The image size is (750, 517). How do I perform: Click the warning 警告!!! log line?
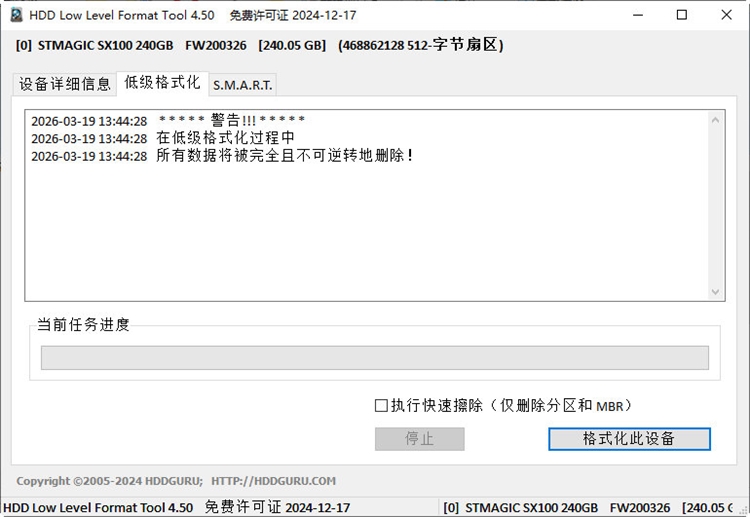(168, 120)
